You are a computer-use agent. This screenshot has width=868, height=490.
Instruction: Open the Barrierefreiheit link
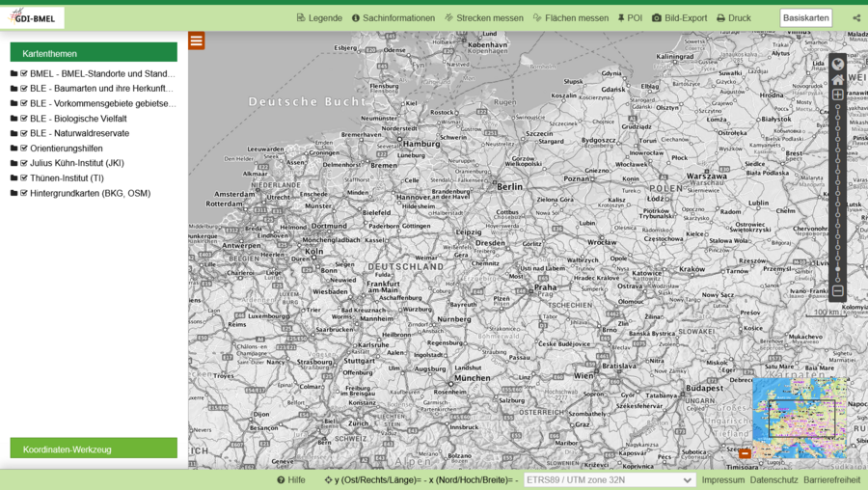click(x=832, y=480)
